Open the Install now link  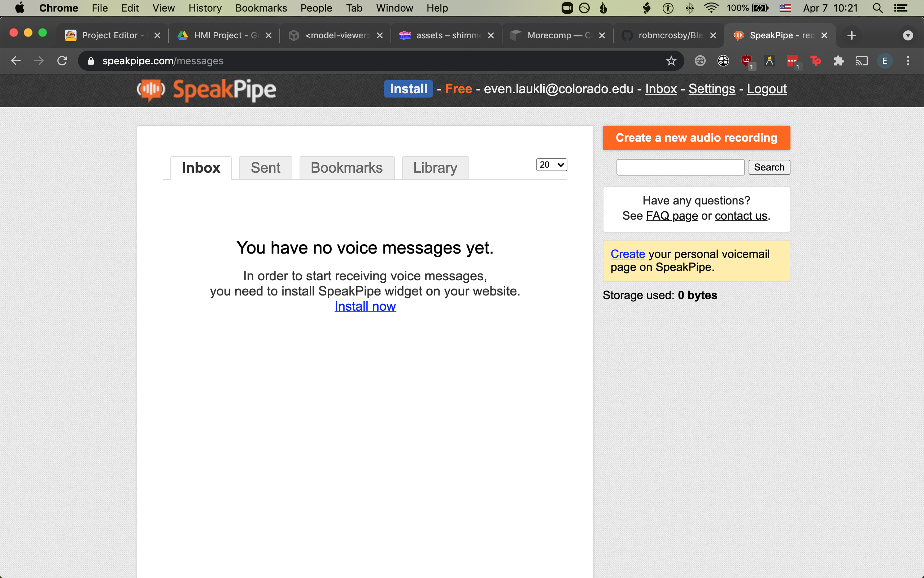point(365,306)
